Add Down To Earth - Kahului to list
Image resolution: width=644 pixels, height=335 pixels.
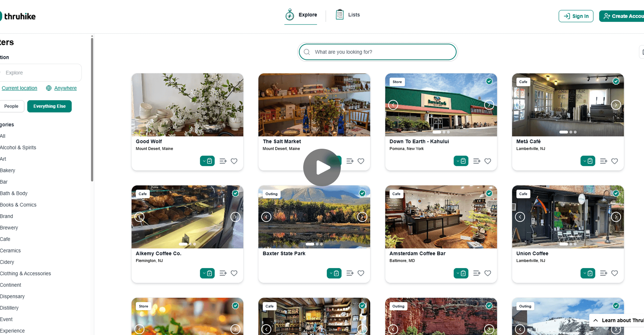click(x=477, y=161)
